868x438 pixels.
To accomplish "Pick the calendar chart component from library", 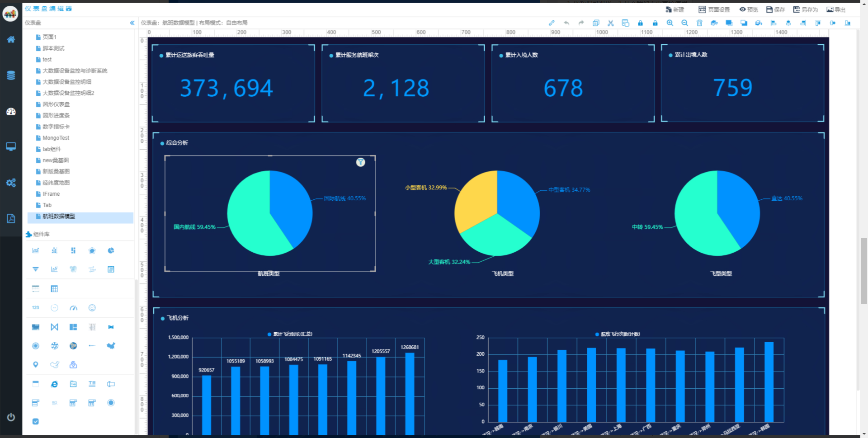I will point(111,269).
